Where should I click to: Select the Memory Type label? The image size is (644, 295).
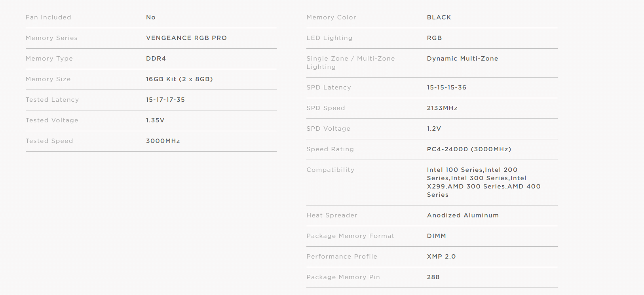49,59
